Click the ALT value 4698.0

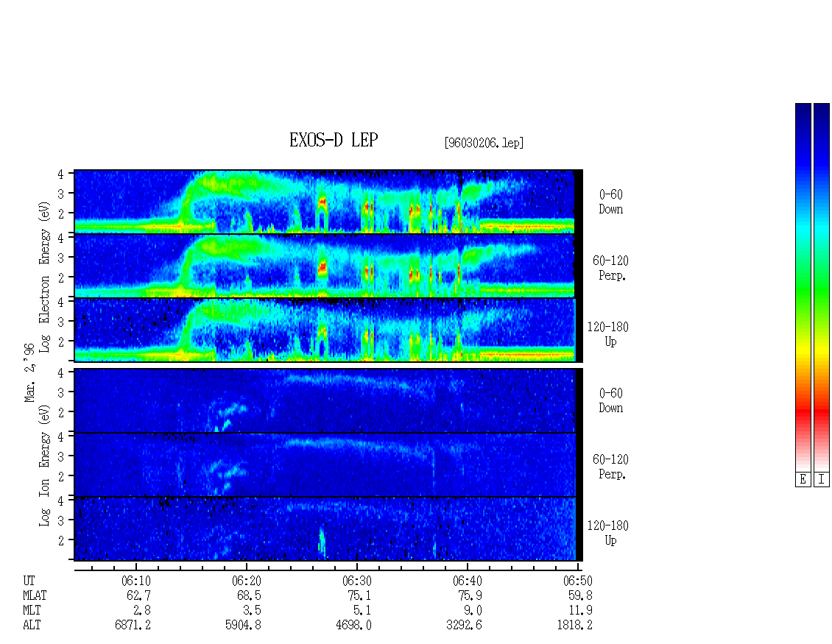(x=354, y=625)
